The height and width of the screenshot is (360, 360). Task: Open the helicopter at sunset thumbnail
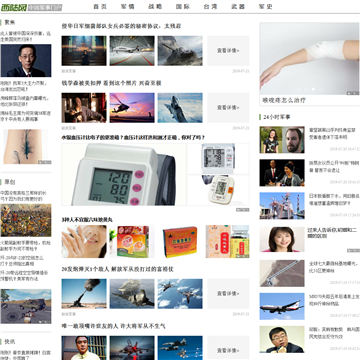[x=132, y=108]
